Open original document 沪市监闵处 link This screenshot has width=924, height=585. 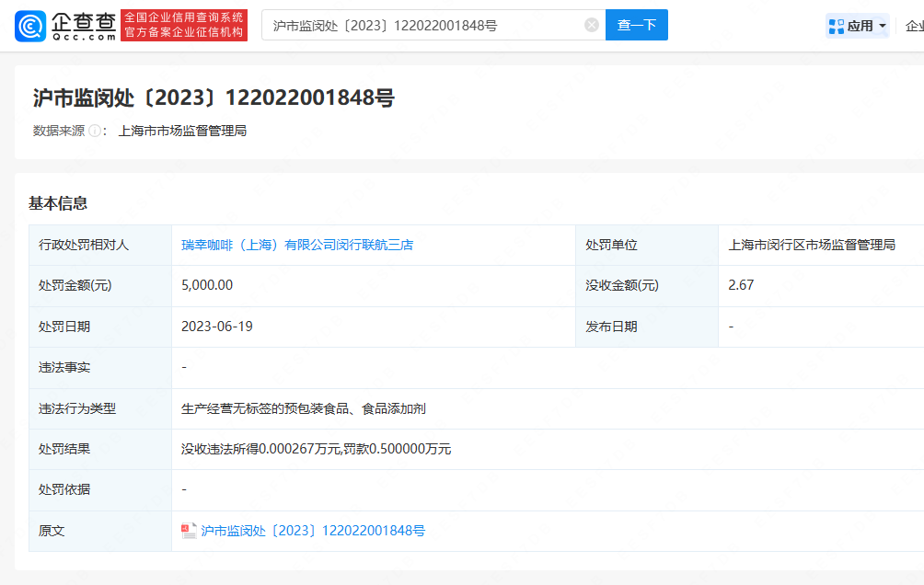coord(313,531)
